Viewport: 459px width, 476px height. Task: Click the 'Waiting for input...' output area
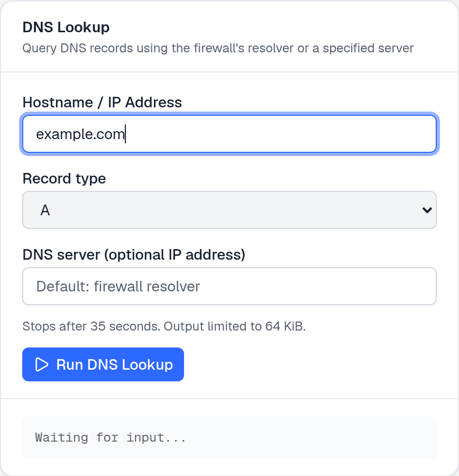229,437
